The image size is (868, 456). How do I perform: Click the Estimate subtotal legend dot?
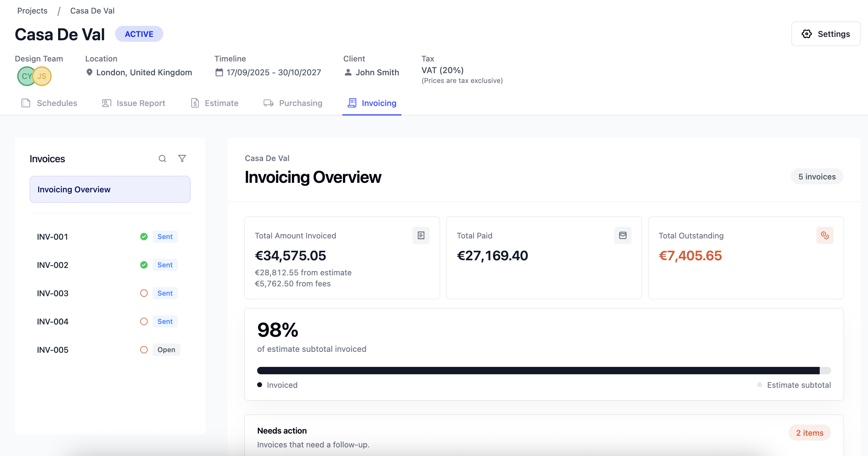pos(759,385)
